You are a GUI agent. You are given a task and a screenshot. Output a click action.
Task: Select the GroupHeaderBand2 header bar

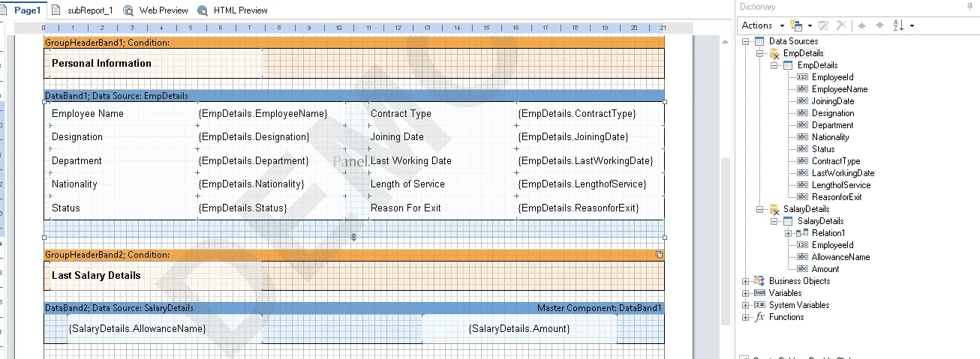pyautogui.click(x=354, y=255)
